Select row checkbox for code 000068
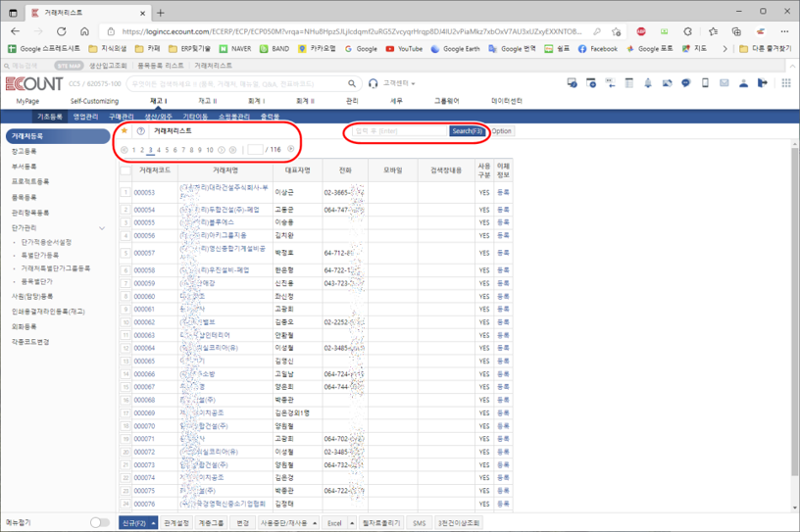Viewport: 800px width, 532px height. [125, 400]
